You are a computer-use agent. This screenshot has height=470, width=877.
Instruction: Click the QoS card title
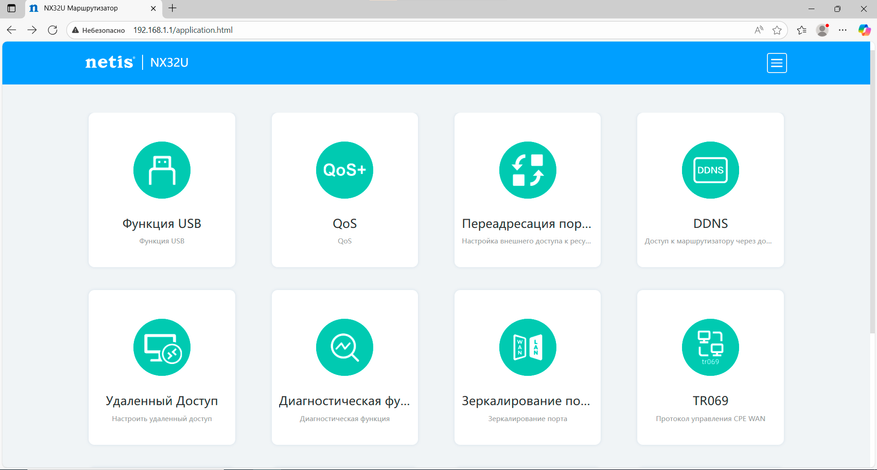click(x=345, y=224)
